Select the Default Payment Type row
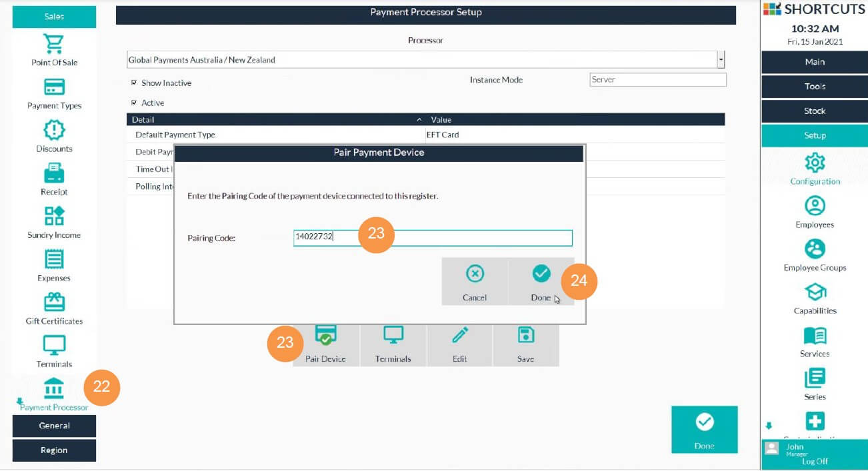This screenshot has width=868, height=471. point(425,135)
